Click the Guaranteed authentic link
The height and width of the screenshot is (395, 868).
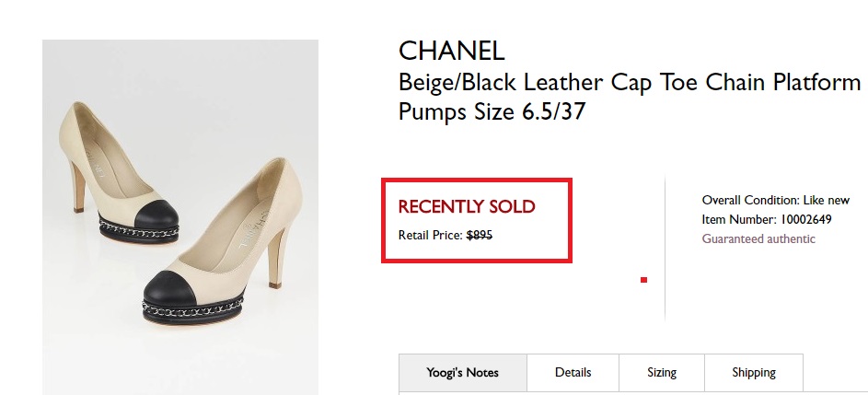pos(758,238)
